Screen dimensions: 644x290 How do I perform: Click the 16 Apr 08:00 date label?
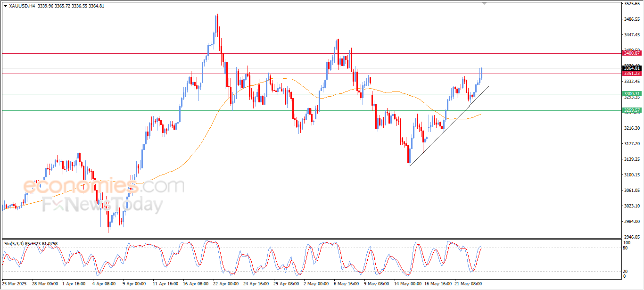pos(196,284)
